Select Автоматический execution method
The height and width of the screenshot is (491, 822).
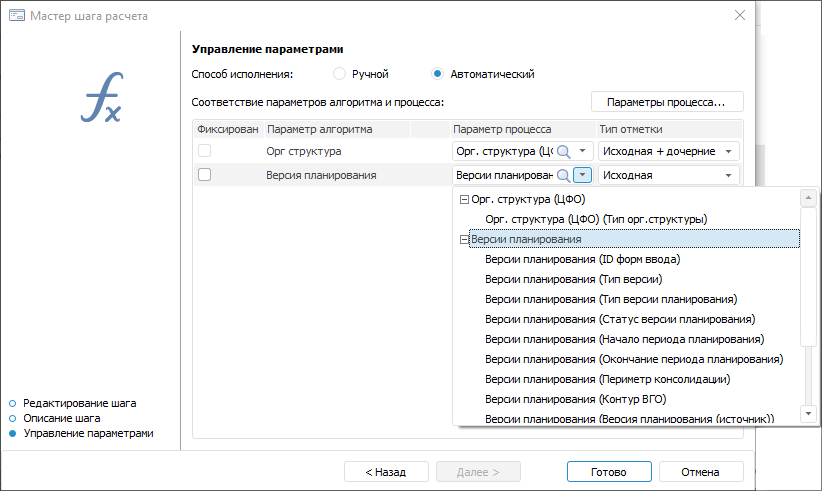(438, 74)
